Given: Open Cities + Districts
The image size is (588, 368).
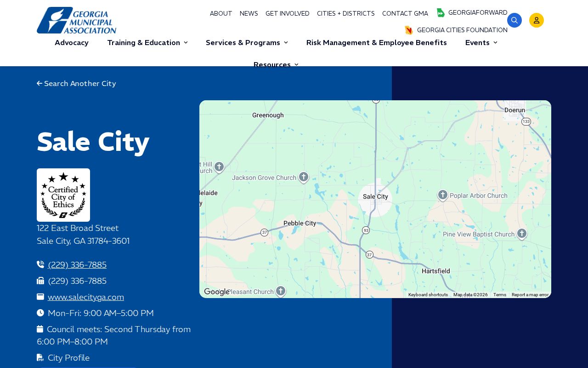Looking at the screenshot, I should pos(346,14).
